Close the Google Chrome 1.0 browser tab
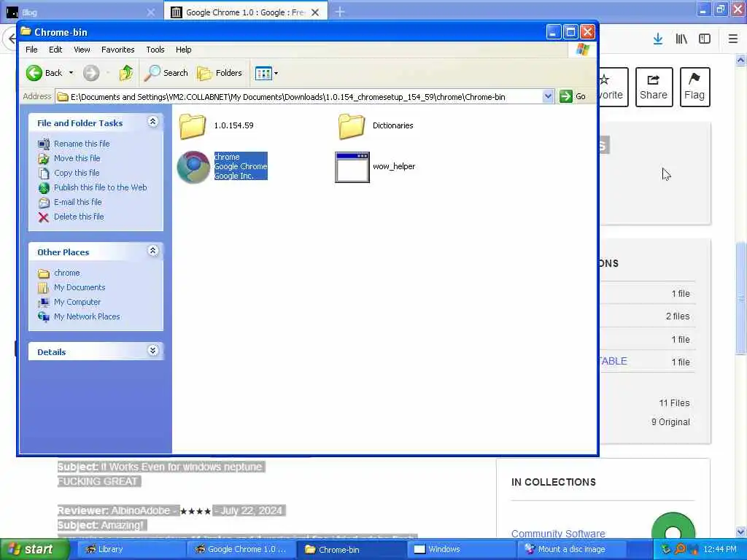The width and height of the screenshot is (747, 560). [315, 12]
